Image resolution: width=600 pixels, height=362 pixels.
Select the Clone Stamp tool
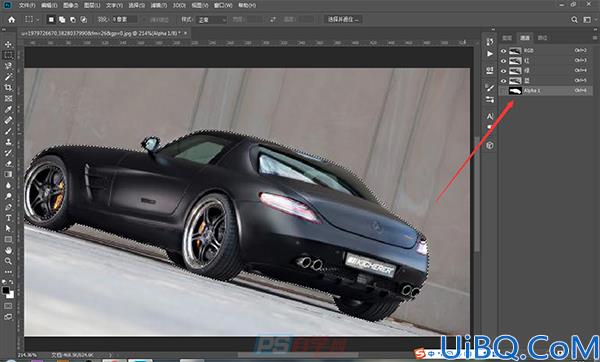(8, 142)
